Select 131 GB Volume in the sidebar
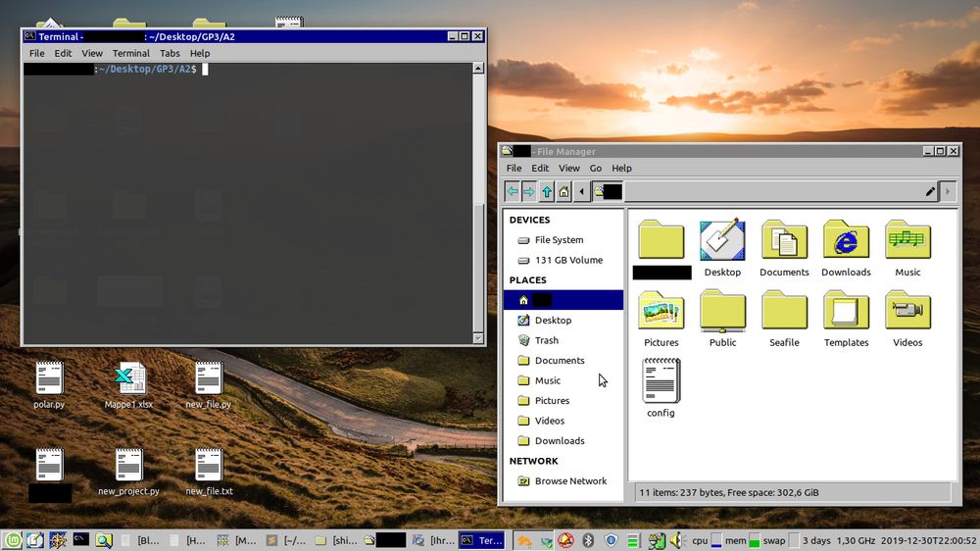980x551 pixels. pos(563,260)
